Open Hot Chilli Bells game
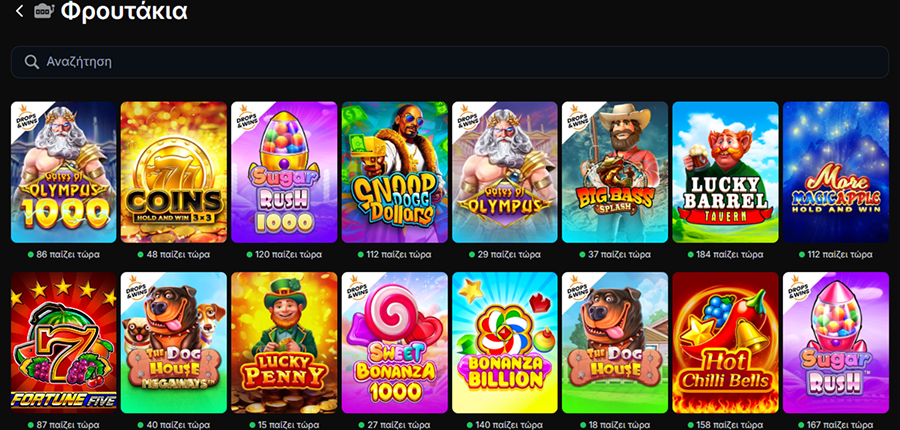The width and height of the screenshot is (900, 430). tap(726, 343)
